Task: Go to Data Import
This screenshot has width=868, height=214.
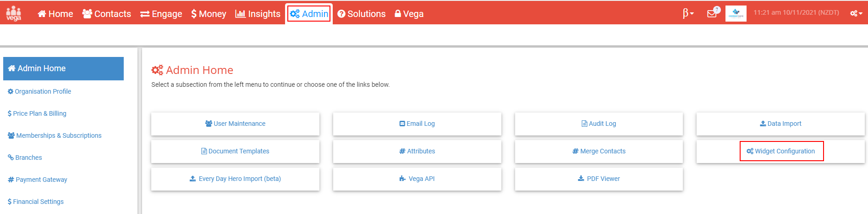Action: [x=780, y=124]
